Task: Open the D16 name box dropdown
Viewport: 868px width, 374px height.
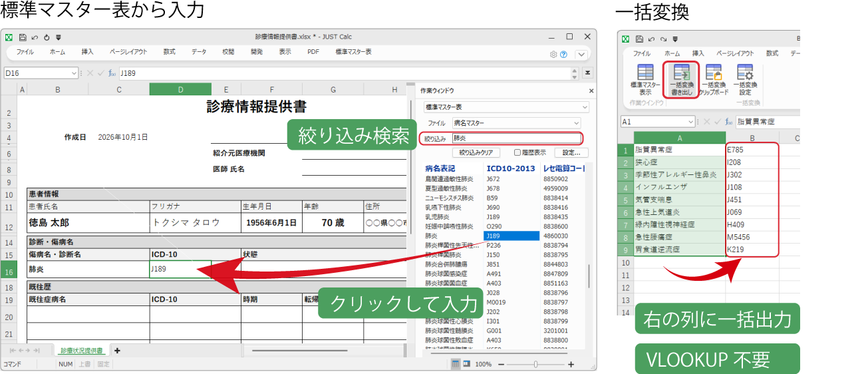Action: (x=73, y=73)
